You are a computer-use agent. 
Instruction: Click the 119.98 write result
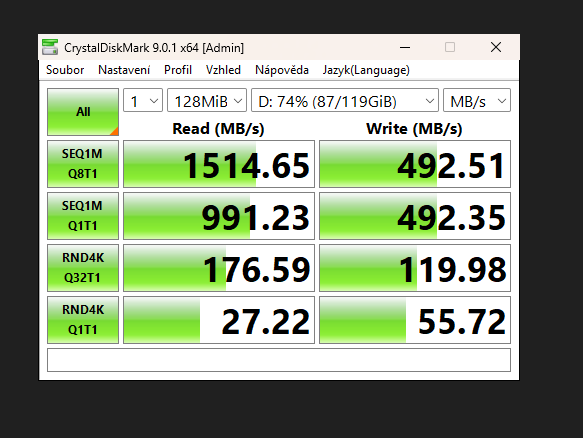coord(415,268)
